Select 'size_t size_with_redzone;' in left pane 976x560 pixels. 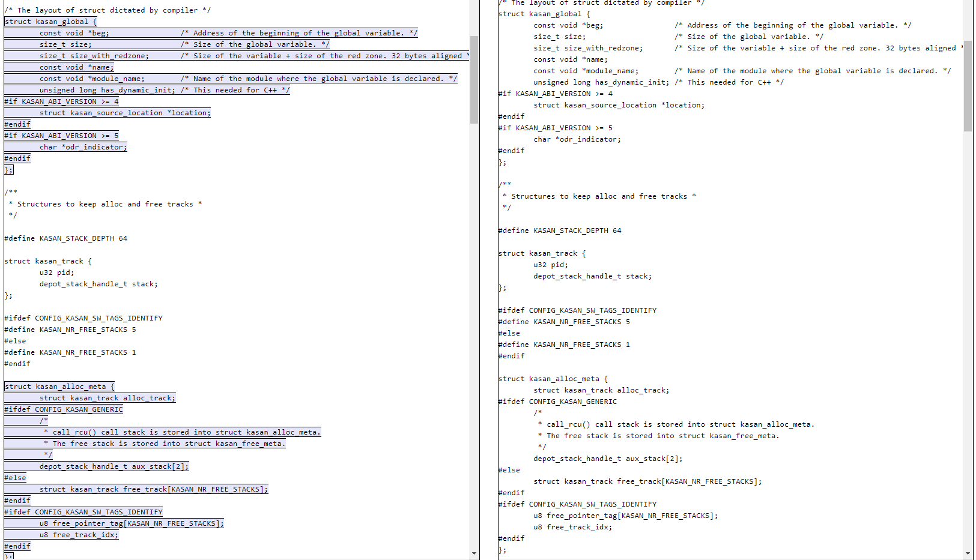click(94, 56)
